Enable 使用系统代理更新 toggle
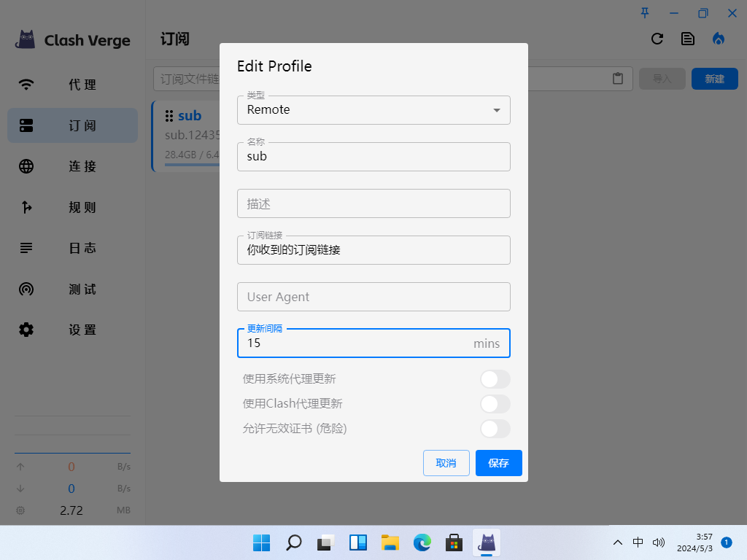Screen dimensions: 747x560 495,379
